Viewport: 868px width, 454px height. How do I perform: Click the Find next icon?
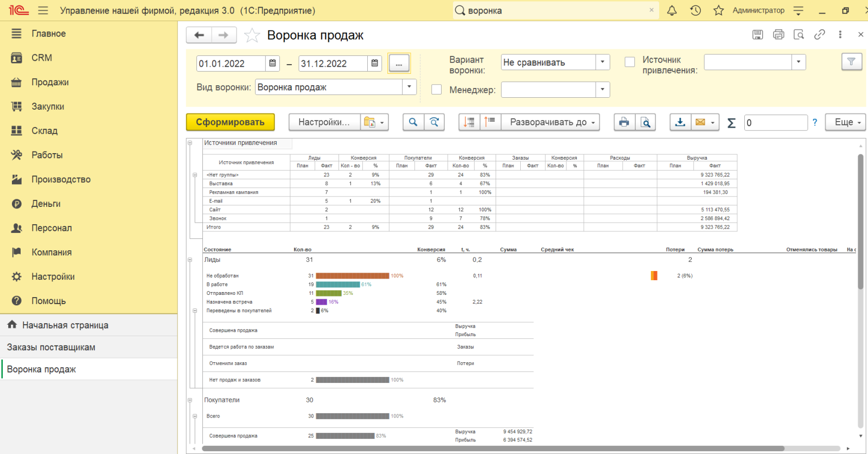(x=434, y=122)
